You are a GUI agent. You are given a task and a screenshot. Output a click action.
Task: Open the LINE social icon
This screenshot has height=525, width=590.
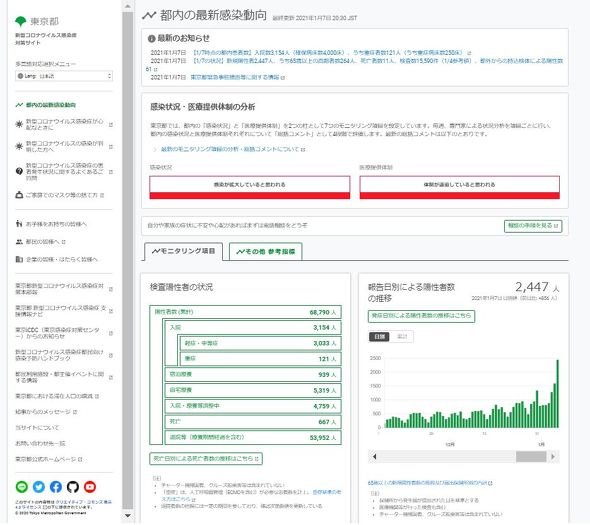[22, 487]
